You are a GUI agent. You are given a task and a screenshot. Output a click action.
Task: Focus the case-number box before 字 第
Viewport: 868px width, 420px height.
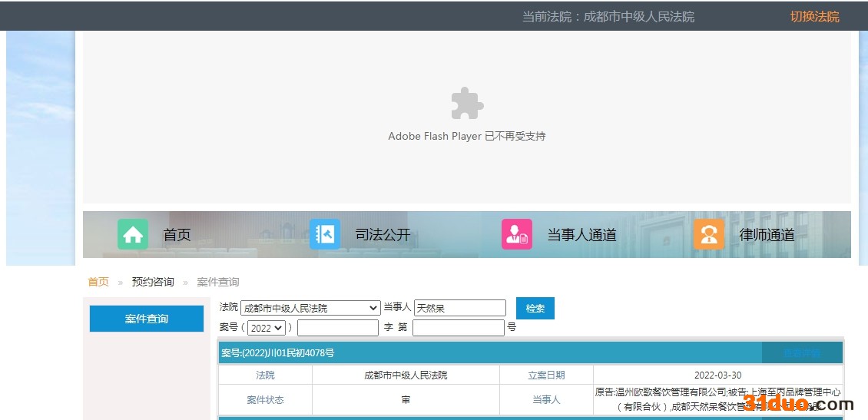point(338,328)
